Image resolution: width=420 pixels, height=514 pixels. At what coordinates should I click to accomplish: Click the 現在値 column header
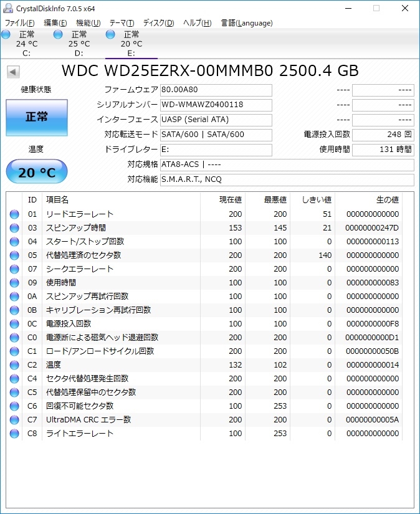[x=222, y=199]
